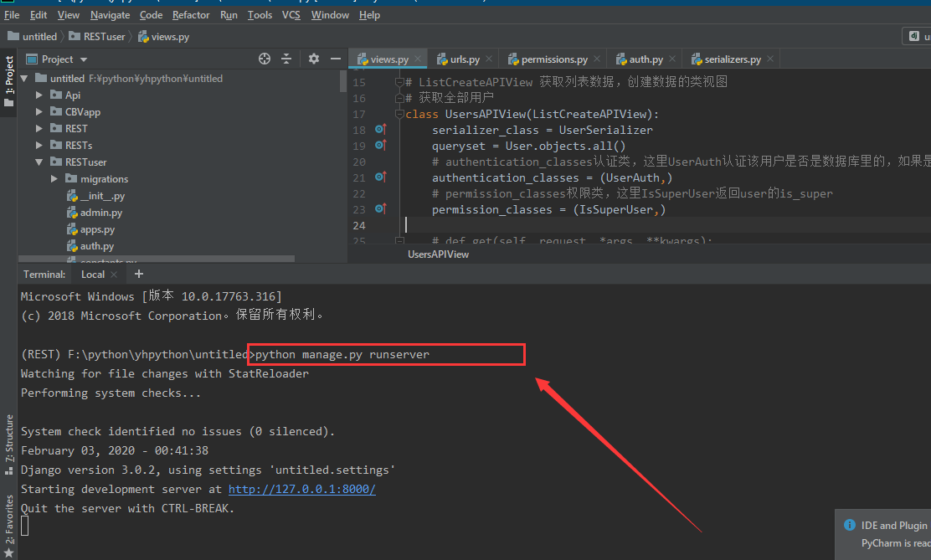Open the Window menu
This screenshot has height=560, width=931.
click(330, 15)
